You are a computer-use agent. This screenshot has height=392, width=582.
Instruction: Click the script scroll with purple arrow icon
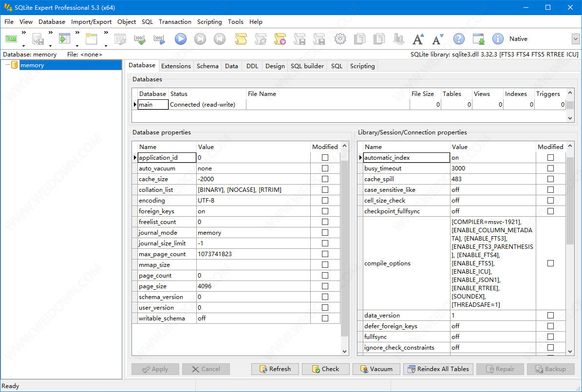pos(280,38)
